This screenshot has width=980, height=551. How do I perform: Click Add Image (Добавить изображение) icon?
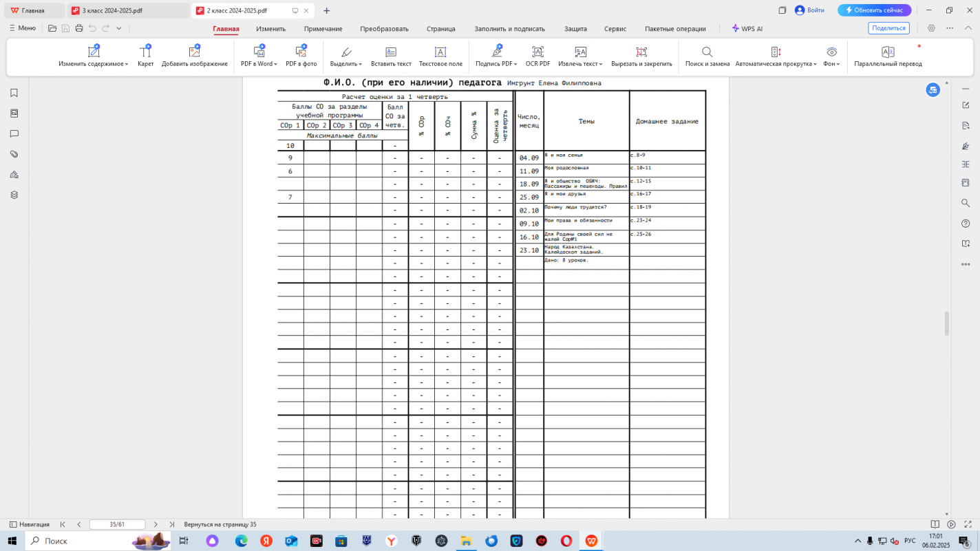coord(194,52)
